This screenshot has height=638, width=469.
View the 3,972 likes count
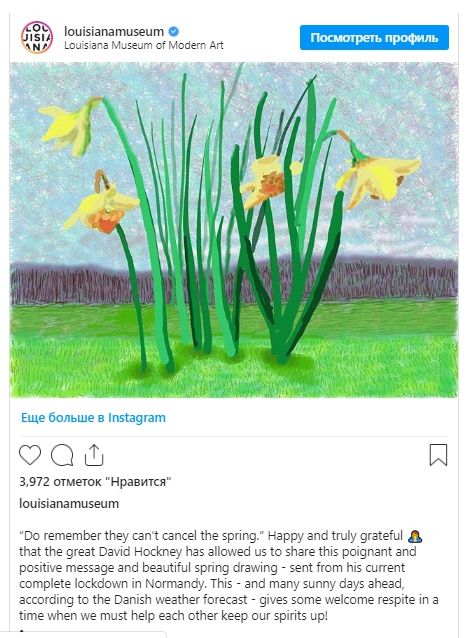95,482
